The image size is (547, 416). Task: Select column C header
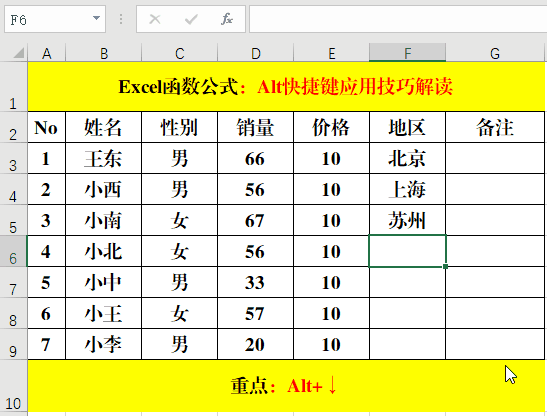tap(180, 53)
